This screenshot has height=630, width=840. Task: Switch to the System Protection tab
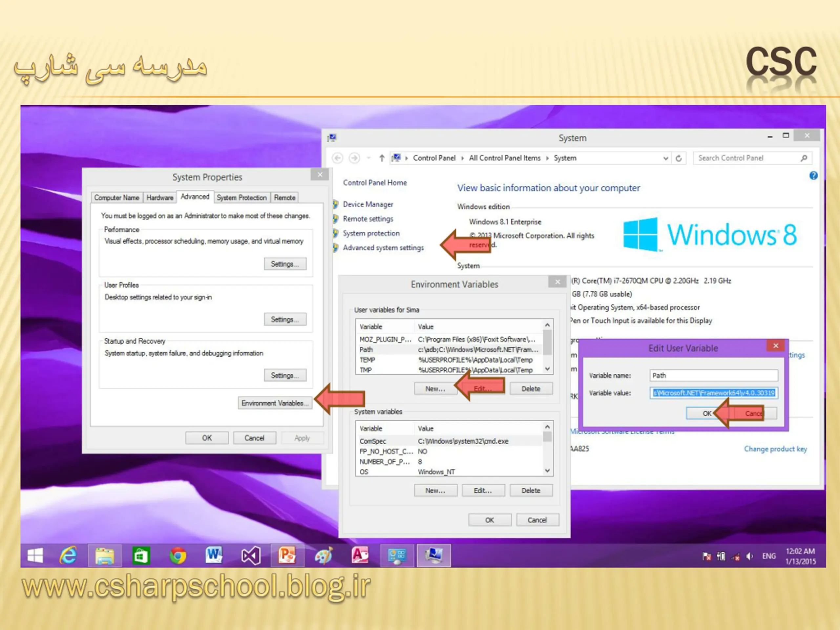[x=241, y=198]
